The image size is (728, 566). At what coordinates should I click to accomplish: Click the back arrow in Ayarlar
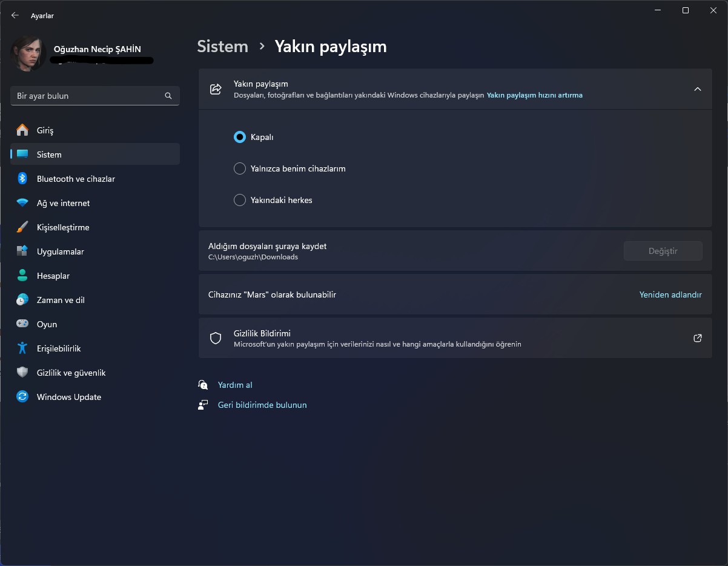tap(15, 15)
